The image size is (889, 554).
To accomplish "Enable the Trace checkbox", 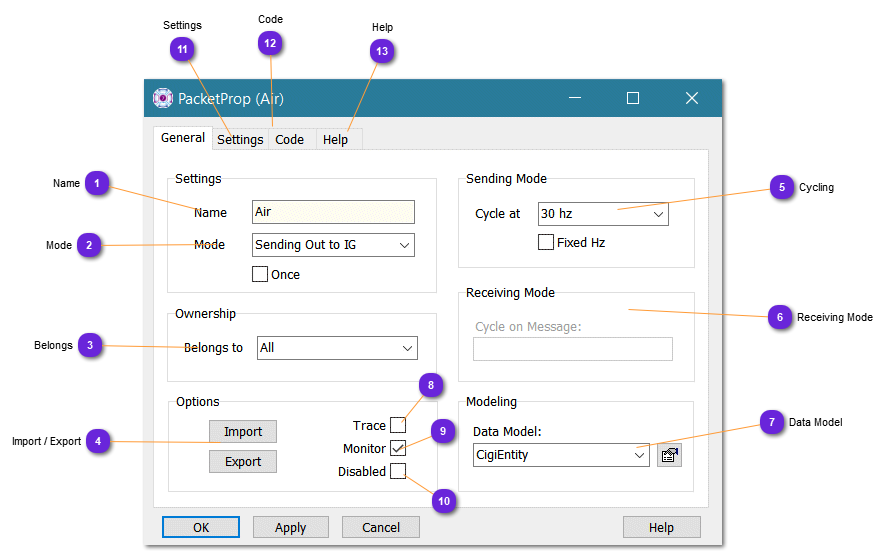I will pos(398,425).
